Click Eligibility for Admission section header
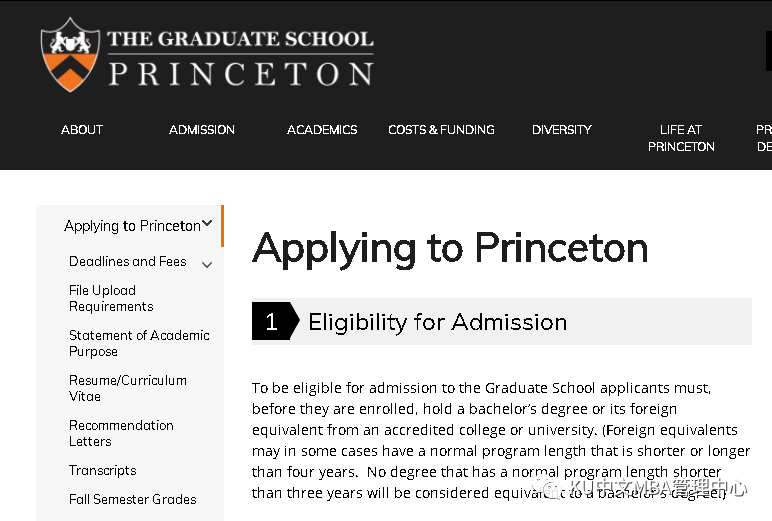Screen dimensions: 772x521 (437, 322)
